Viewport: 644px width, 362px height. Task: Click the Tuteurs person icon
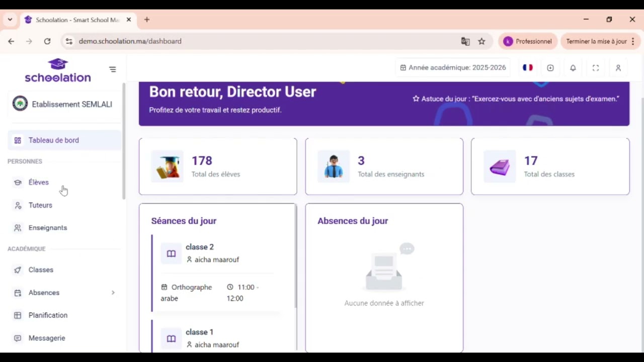pyautogui.click(x=18, y=205)
